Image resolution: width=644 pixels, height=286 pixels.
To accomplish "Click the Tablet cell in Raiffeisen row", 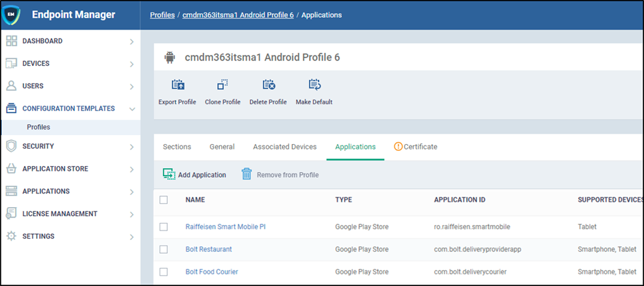I will 587,226.
